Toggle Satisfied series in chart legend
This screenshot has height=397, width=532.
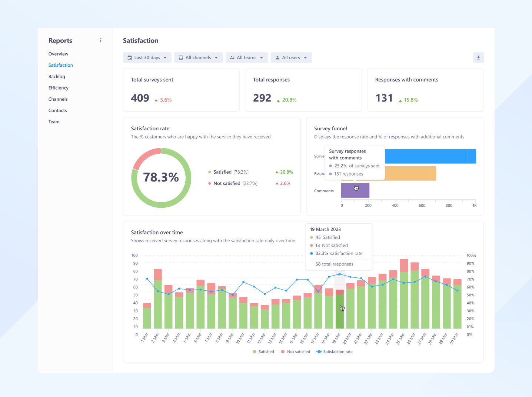263,352
